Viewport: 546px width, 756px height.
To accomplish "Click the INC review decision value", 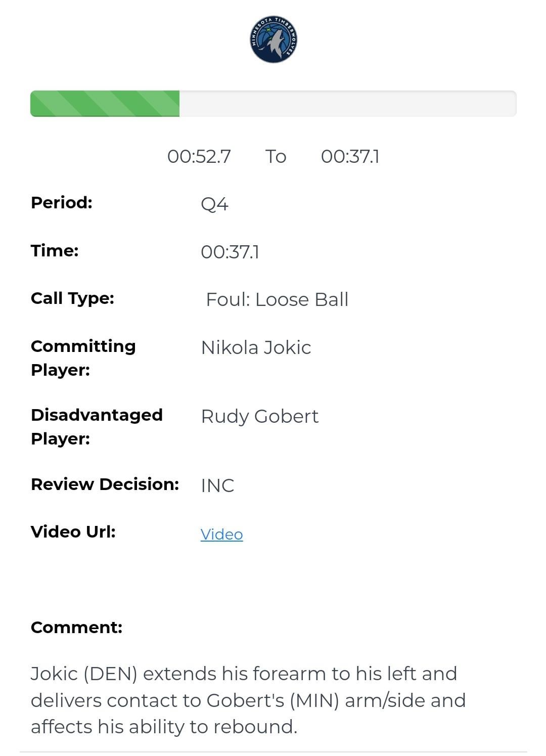I will tap(217, 485).
